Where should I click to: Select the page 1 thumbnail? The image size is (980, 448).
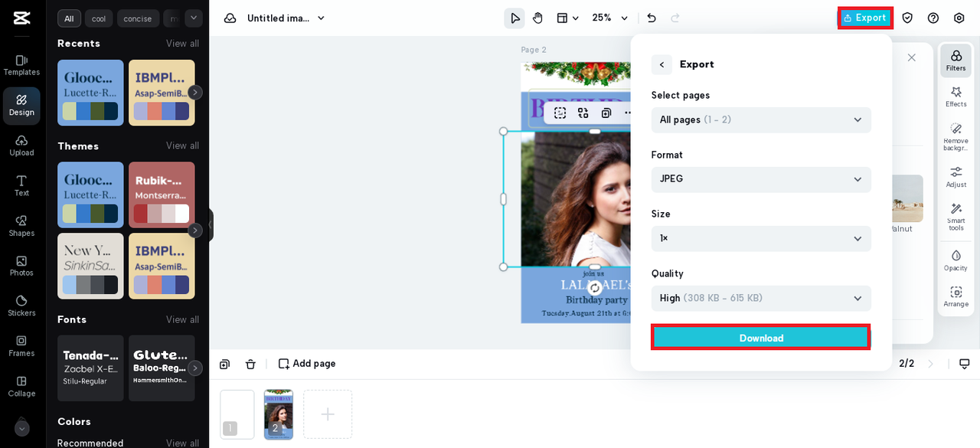[x=237, y=414]
